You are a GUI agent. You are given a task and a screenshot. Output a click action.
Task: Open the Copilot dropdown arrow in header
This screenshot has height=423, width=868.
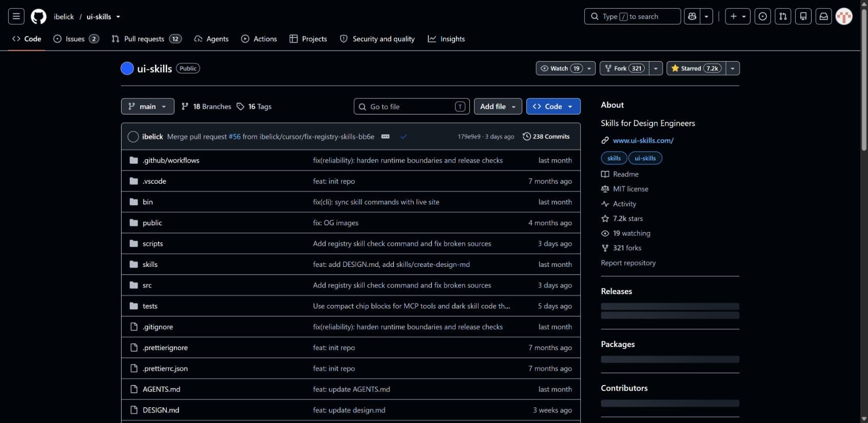coord(706,16)
